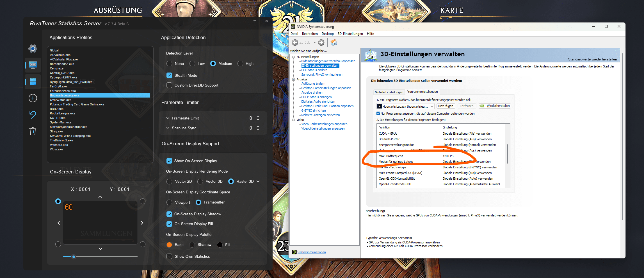Image resolution: width=644 pixels, height=278 pixels.
Task: Click NVIDIA settings list vertical scrollbar
Action: point(507,154)
